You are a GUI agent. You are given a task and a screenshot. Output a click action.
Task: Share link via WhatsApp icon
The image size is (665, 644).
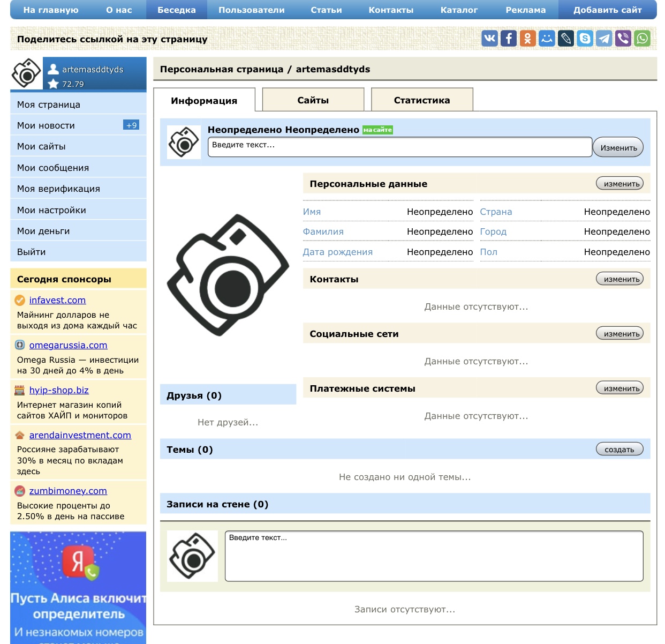click(x=642, y=38)
